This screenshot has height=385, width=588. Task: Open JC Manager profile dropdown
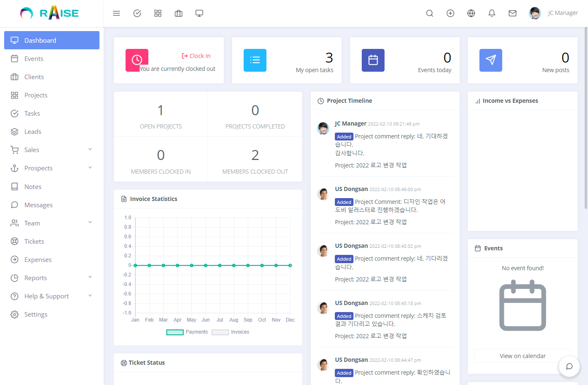(554, 13)
